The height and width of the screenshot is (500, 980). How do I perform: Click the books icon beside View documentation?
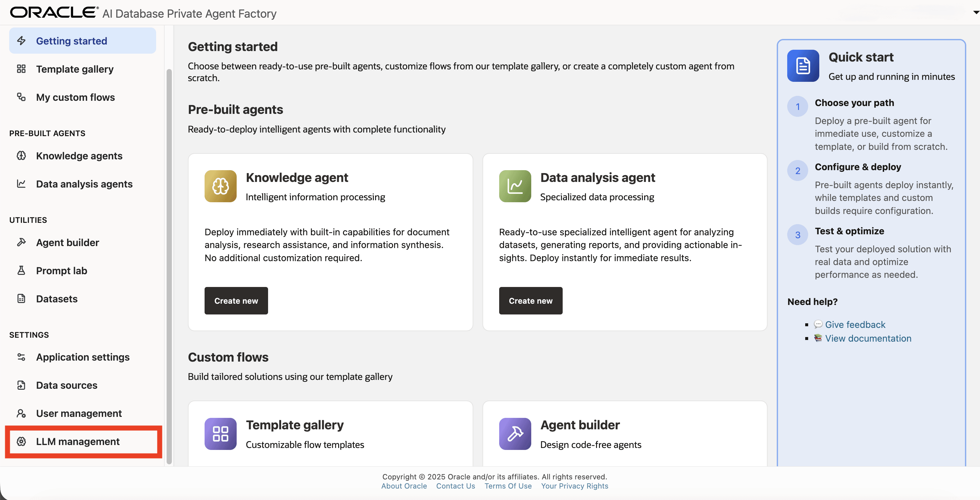818,338
